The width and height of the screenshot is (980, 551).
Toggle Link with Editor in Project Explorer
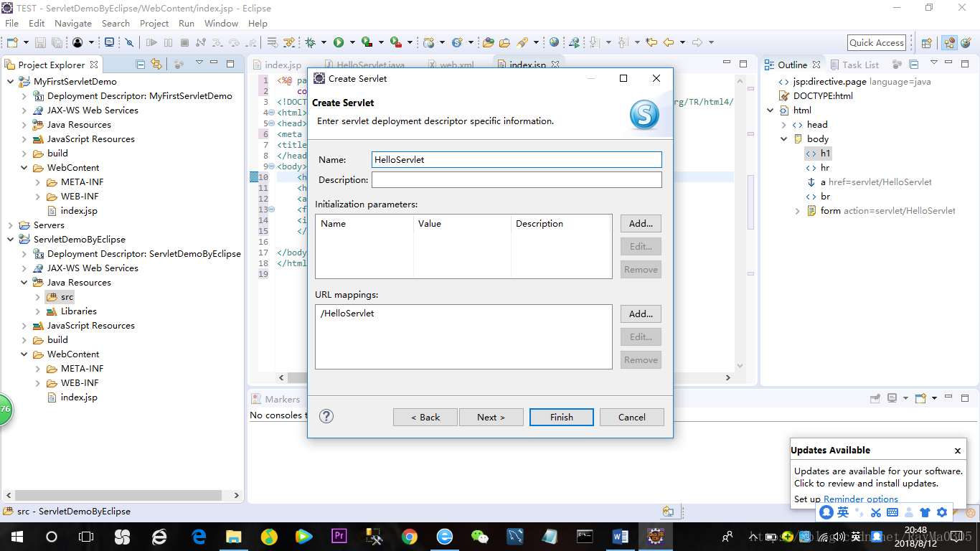click(156, 64)
